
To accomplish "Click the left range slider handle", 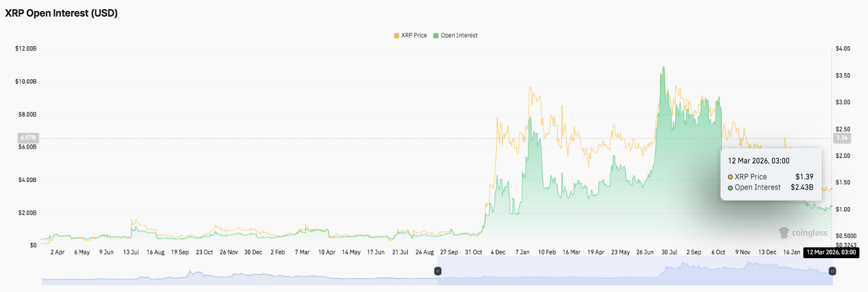I will click(x=438, y=270).
